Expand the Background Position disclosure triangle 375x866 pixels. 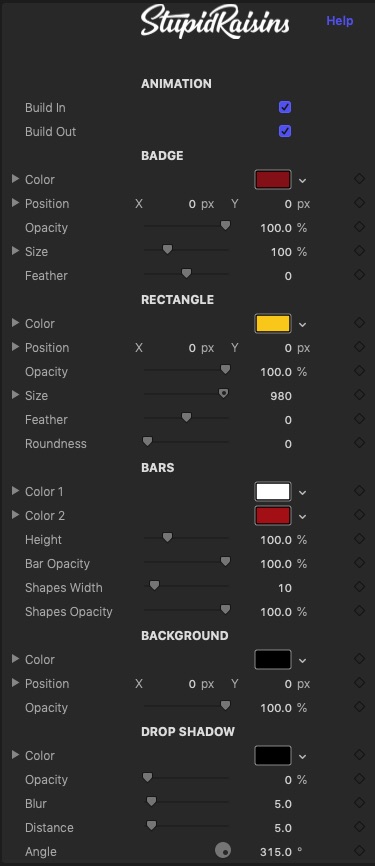click(15, 683)
